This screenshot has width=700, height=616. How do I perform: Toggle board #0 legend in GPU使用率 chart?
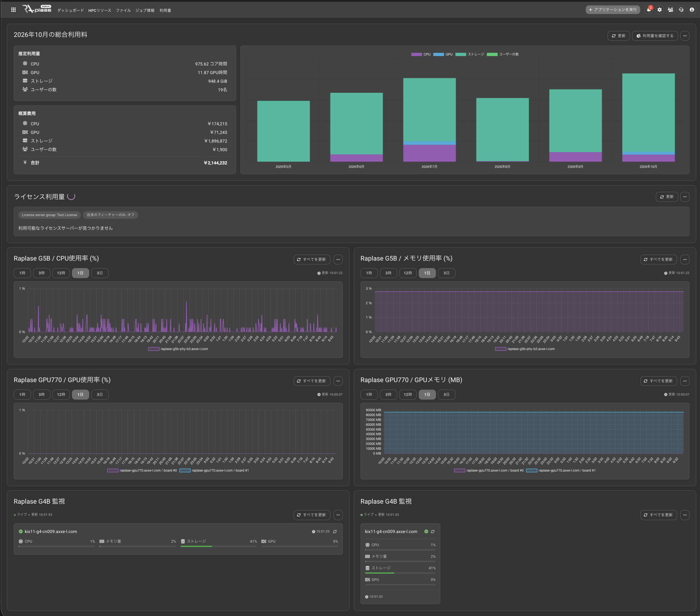coord(142,471)
